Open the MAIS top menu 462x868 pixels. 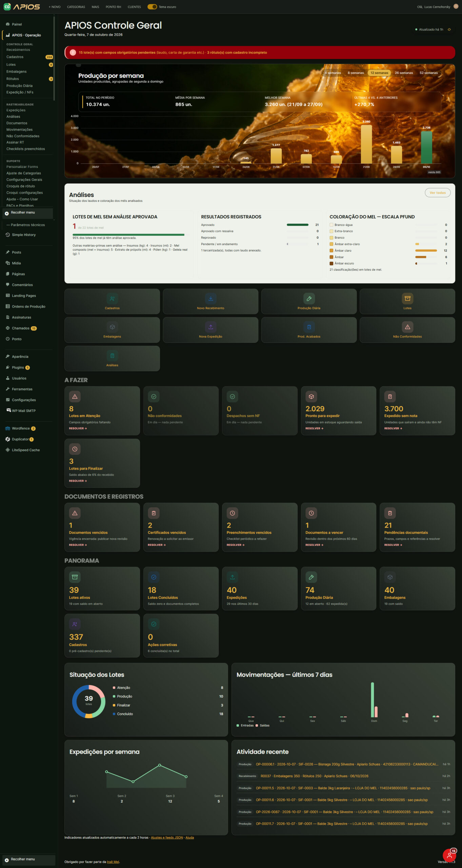(96, 7)
